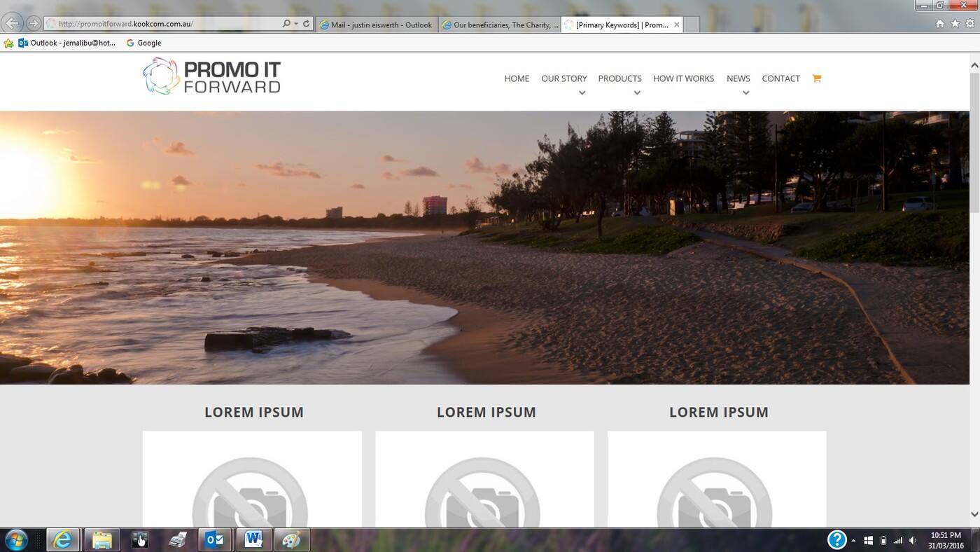The image size is (980, 552).
Task: Click the Windows flag tray icon
Action: point(869,540)
